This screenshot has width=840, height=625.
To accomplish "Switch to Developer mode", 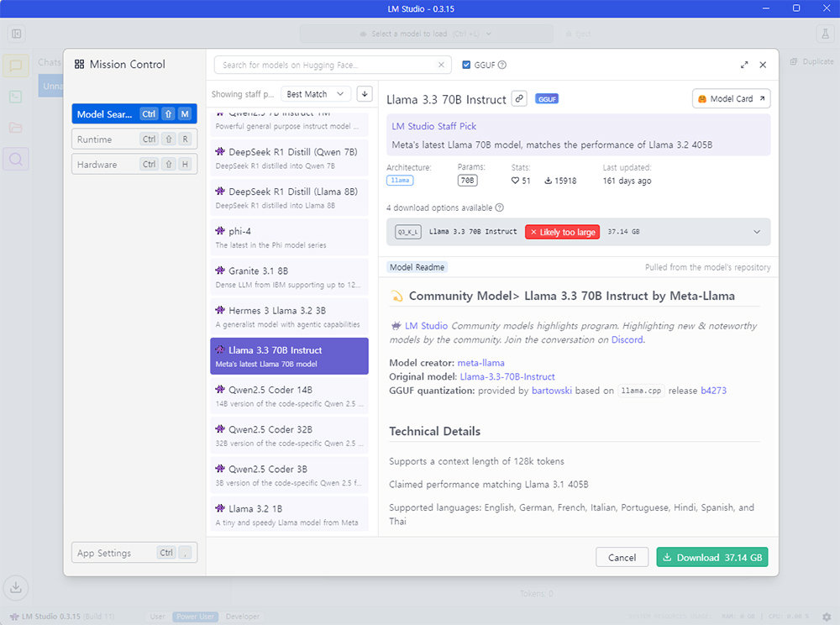I will coord(243,617).
